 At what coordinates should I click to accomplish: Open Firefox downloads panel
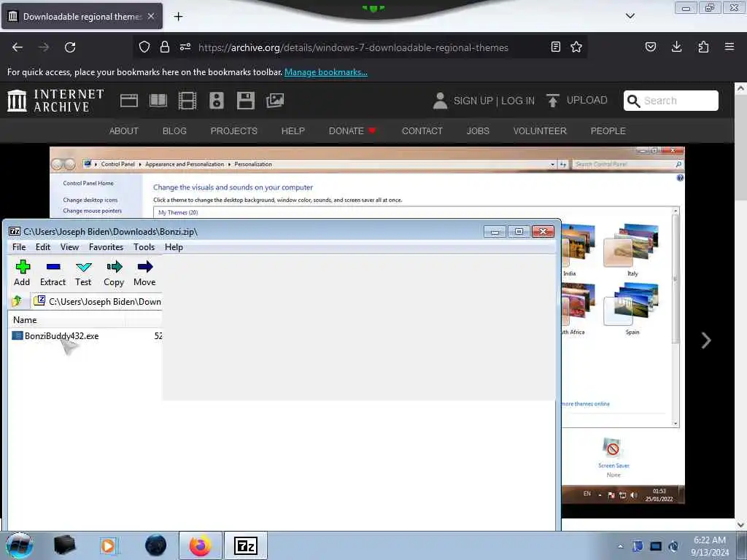pyautogui.click(x=676, y=47)
